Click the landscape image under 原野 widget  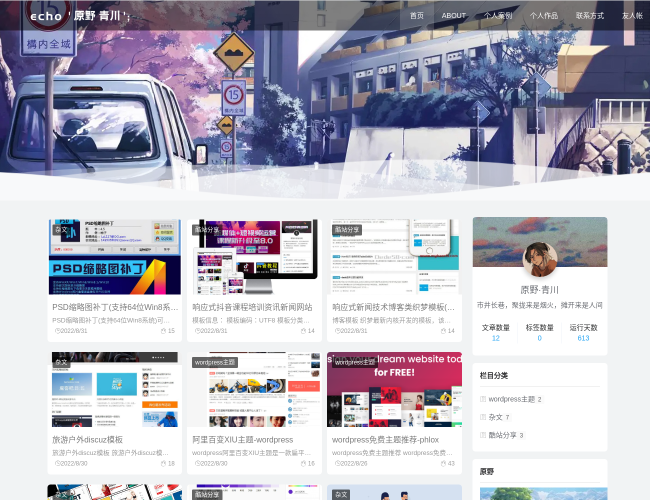(x=540, y=493)
